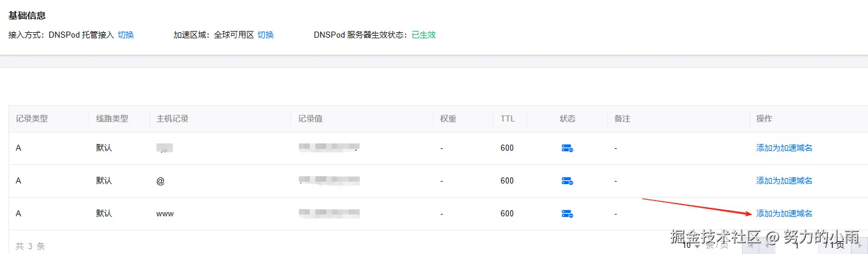
Task: Go to the next page arrow
Action: (x=859, y=245)
